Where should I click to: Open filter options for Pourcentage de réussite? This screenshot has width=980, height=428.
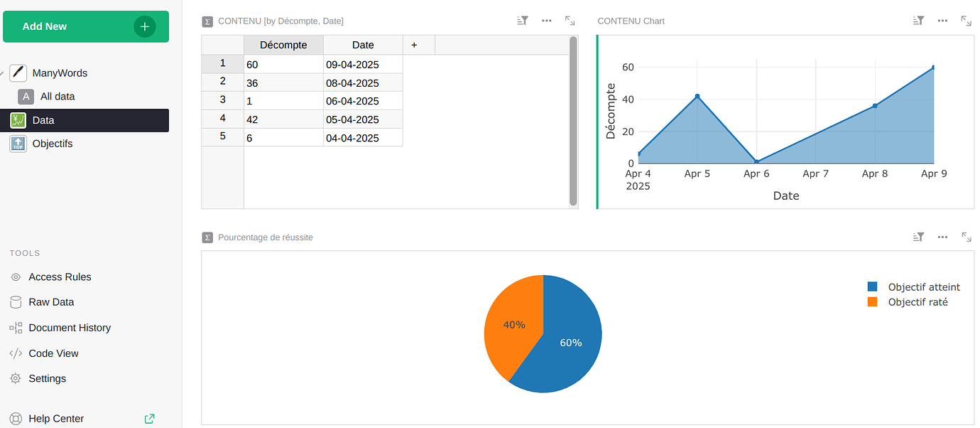pos(918,237)
